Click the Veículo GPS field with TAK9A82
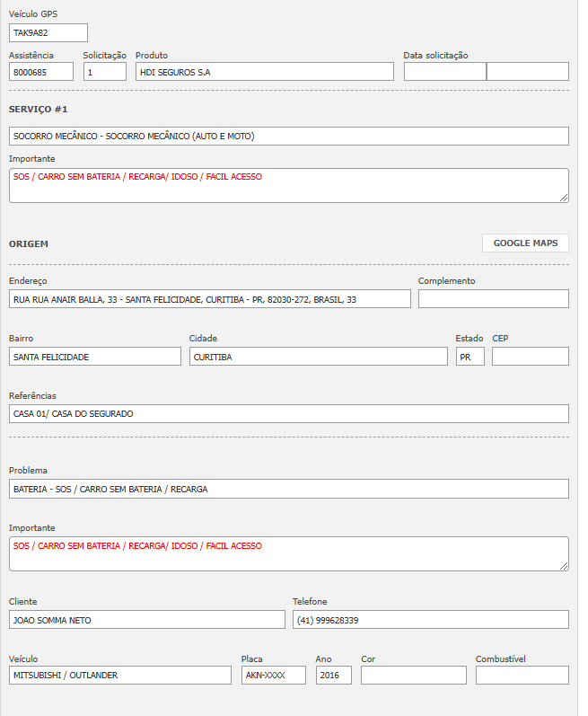 (48, 33)
